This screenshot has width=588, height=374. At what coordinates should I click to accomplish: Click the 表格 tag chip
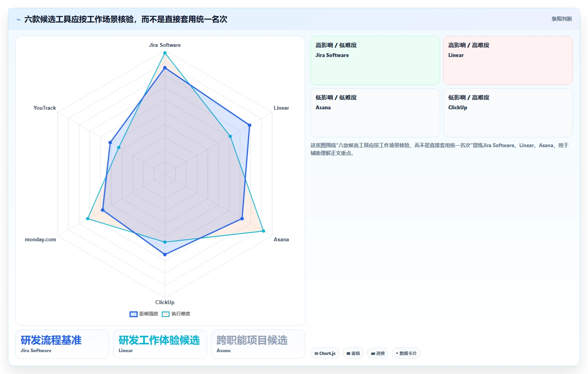point(353,353)
